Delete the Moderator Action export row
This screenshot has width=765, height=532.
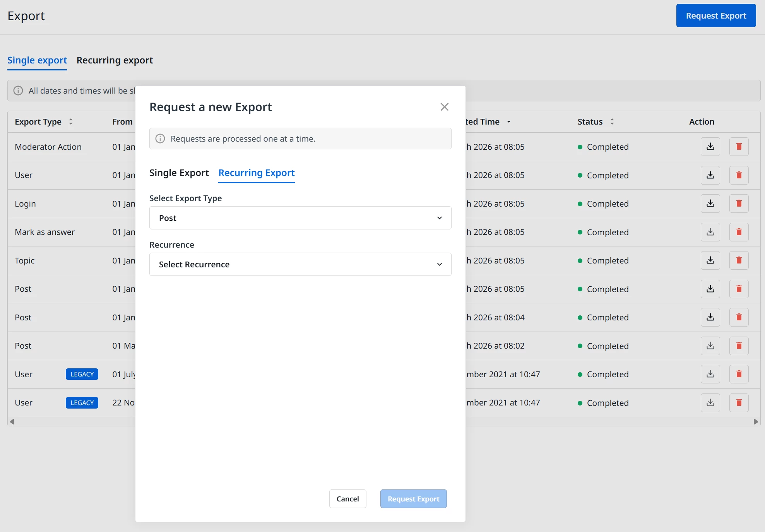pos(739,147)
